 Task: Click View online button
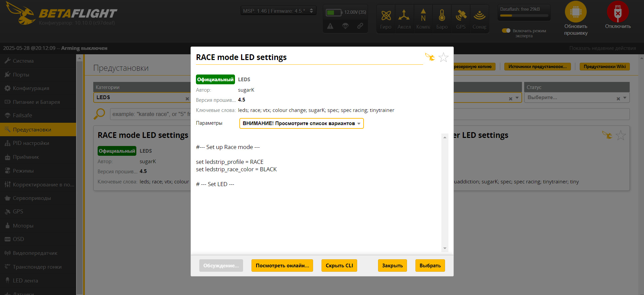pos(282,266)
